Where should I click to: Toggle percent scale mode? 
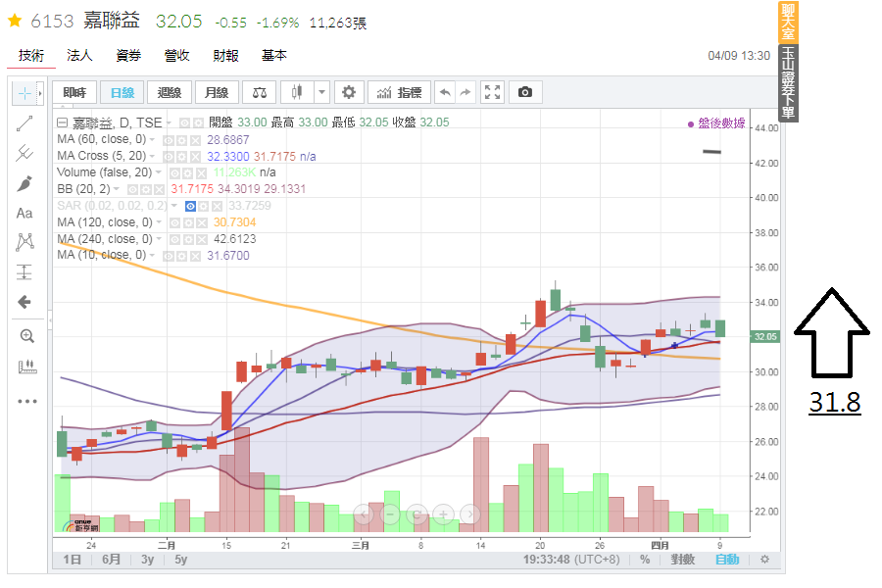[x=645, y=560]
